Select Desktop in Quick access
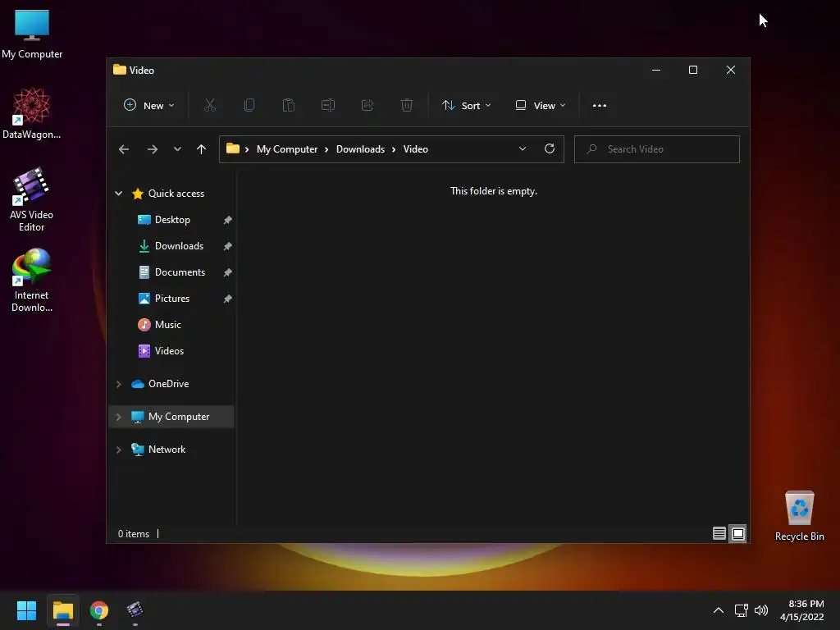Image resolution: width=840 pixels, height=630 pixels. [172, 220]
